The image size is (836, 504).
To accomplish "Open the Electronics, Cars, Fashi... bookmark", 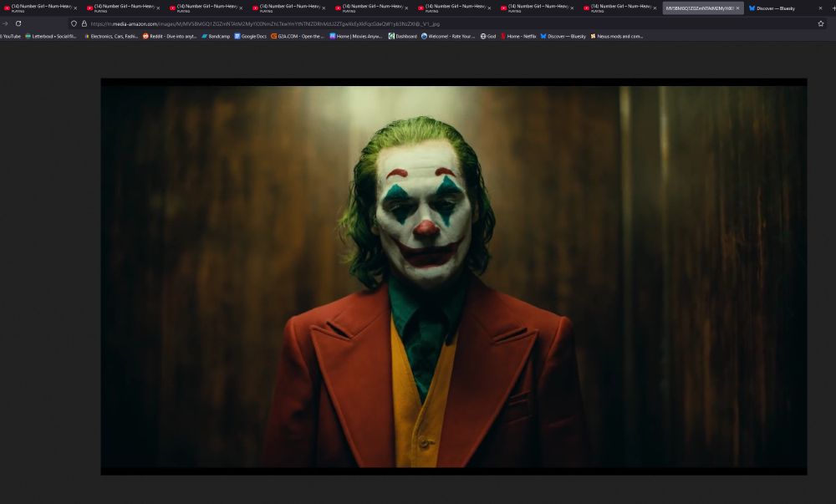I will click(111, 36).
